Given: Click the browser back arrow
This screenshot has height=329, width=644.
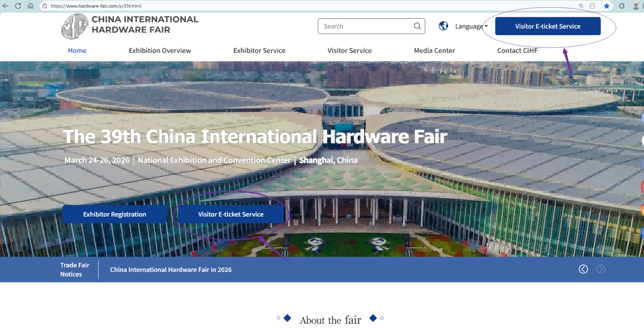Looking at the screenshot, I should 6,6.
